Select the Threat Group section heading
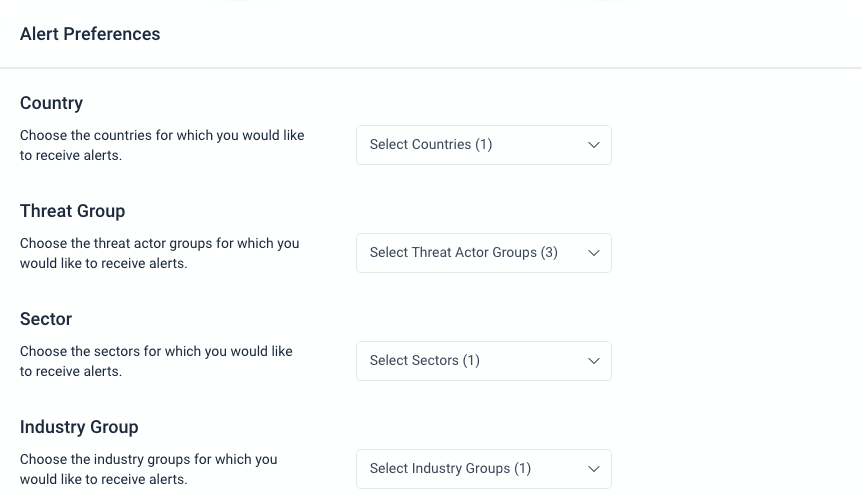This screenshot has width=862, height=496. (x=72, y=211)
